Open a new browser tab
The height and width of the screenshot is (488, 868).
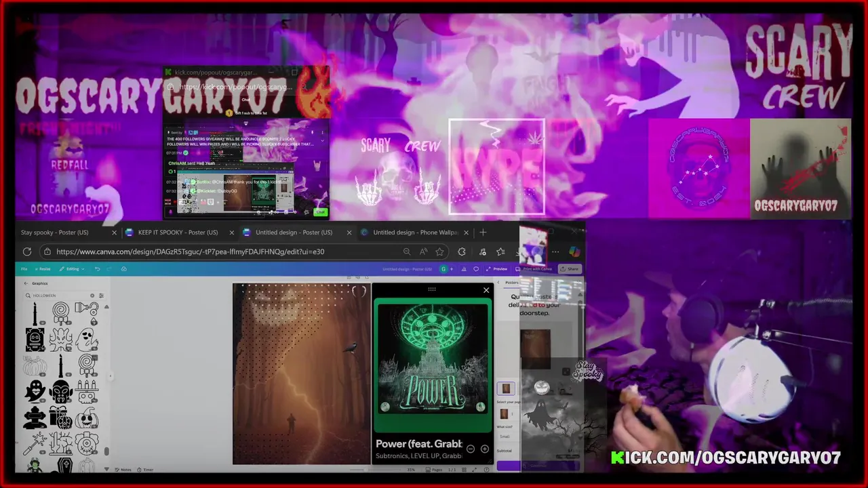click(483, 232)
